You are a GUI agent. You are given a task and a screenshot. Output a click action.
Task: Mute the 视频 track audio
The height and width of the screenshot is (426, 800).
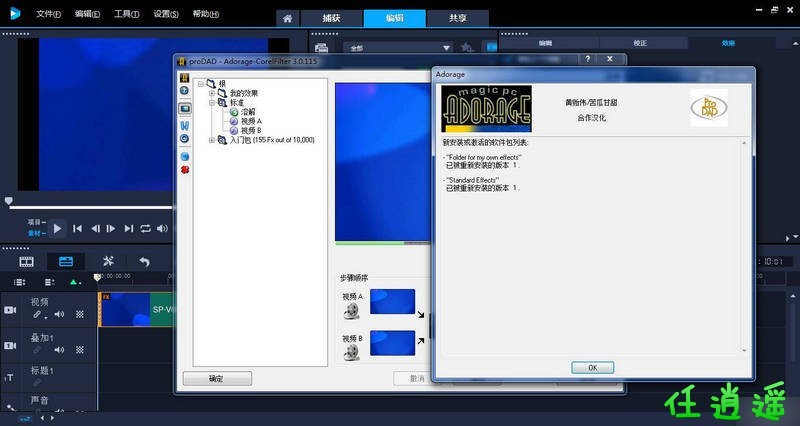[x=59, y=314]
